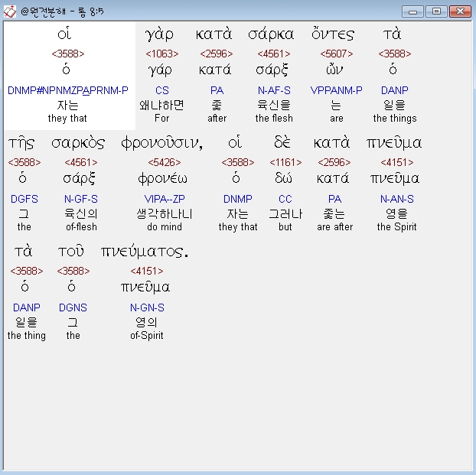Screen dimensions: 476x475
Task: Click the Korean gloss 그러나
Action: [285, 213]
